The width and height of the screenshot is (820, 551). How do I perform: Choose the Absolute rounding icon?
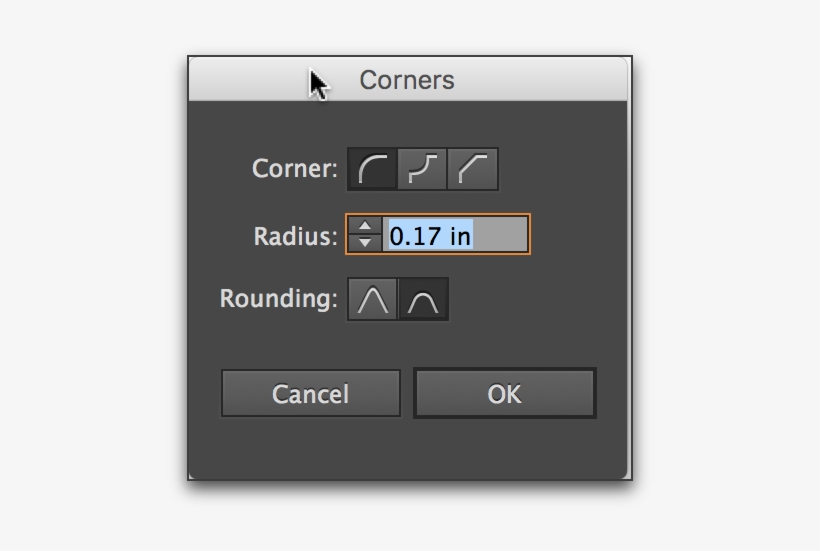click(373, 300)
